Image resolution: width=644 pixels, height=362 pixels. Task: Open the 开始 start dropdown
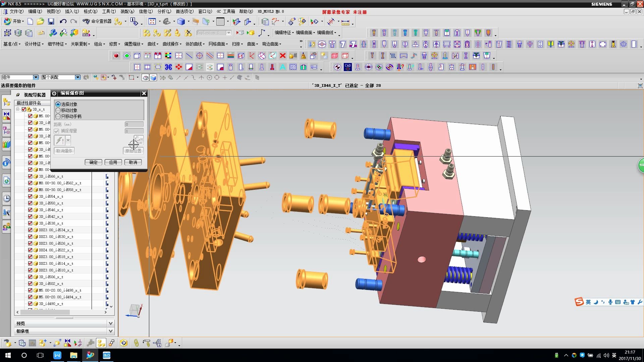[14, 21]
